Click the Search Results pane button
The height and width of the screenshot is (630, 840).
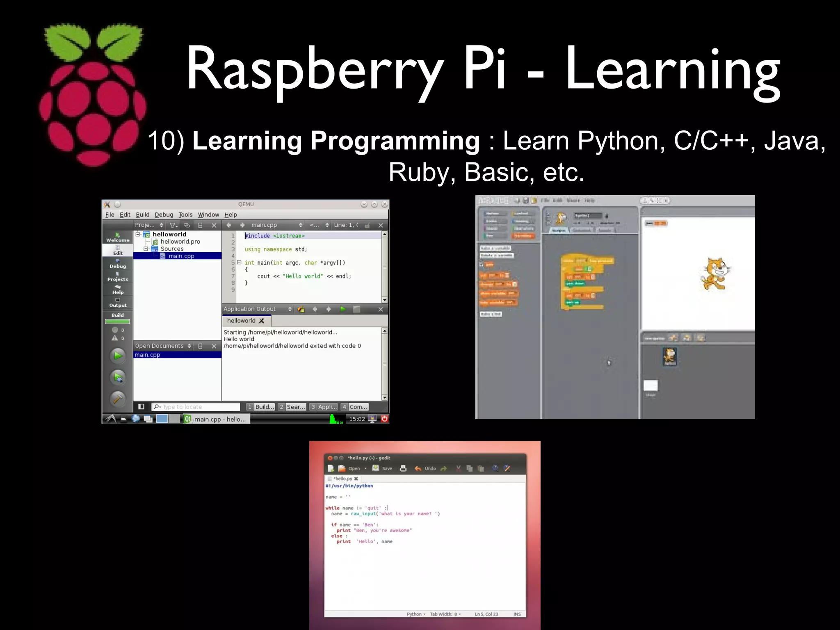[292, 406]
